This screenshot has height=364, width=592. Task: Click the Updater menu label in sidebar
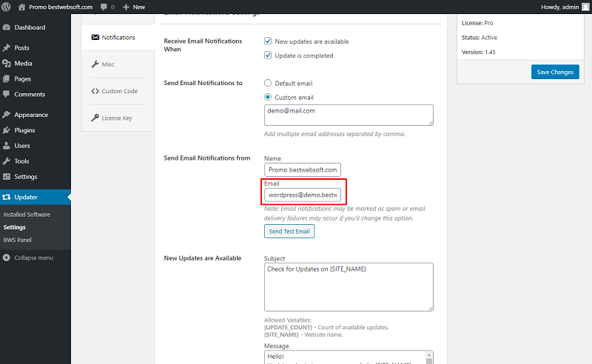pos(26,197)
